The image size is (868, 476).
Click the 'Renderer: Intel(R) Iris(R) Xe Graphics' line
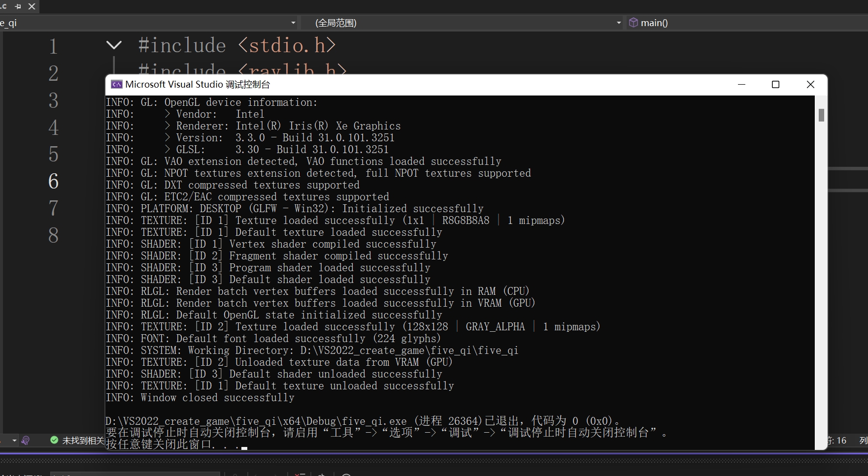point(253,126)
